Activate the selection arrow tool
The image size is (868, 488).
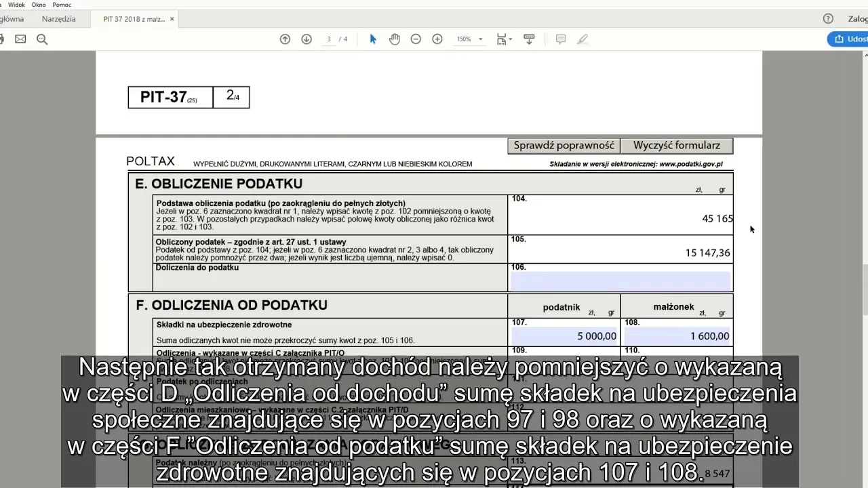[372, 39]
